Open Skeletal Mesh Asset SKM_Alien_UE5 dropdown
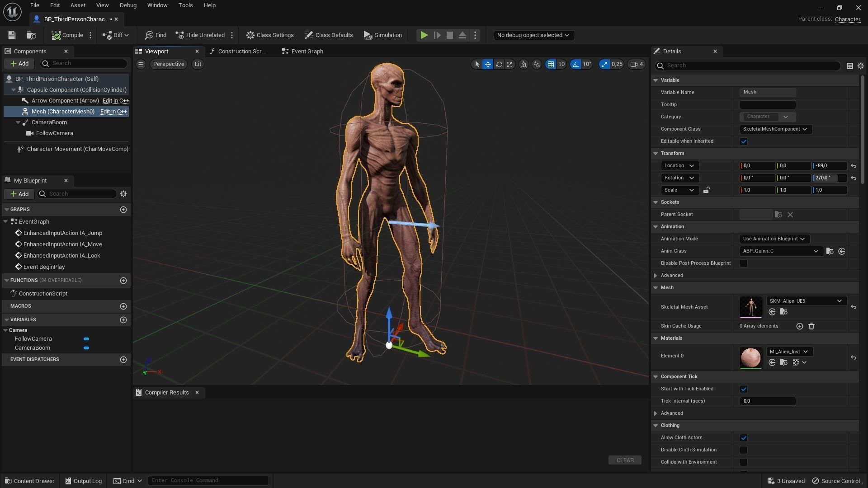 [806, 301]
